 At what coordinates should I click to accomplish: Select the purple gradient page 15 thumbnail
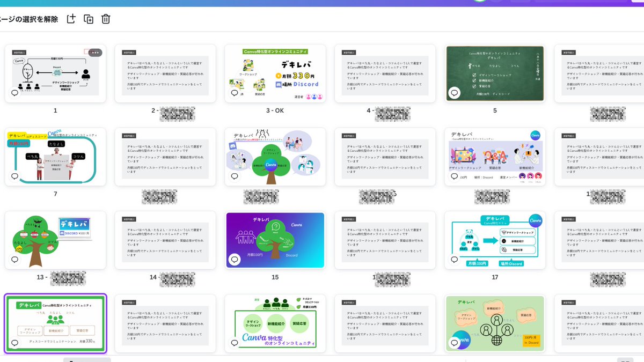pyautogui.click(x=275, y=240)
